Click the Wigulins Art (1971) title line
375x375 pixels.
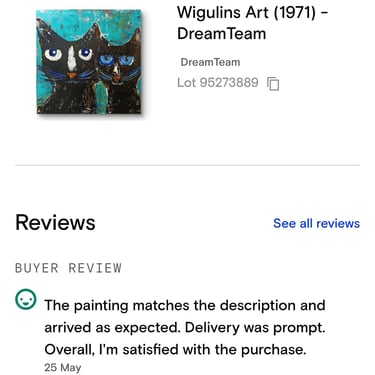[x=252, y=13]
